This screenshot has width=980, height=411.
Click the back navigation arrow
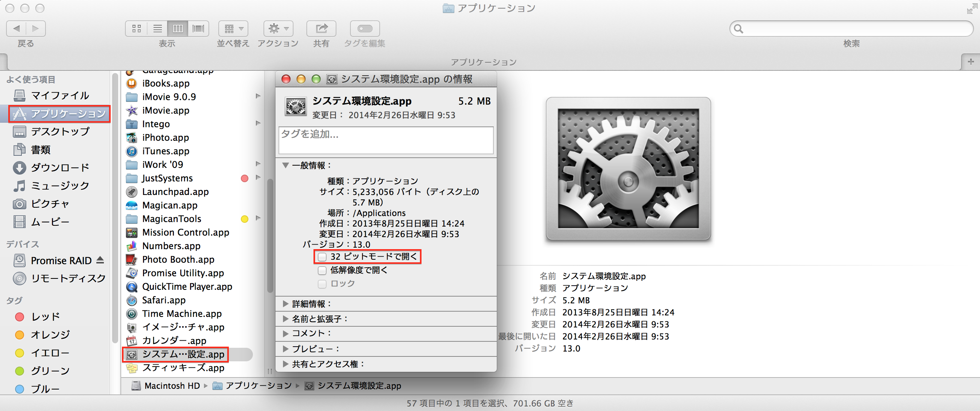click(x=16, y=29)
